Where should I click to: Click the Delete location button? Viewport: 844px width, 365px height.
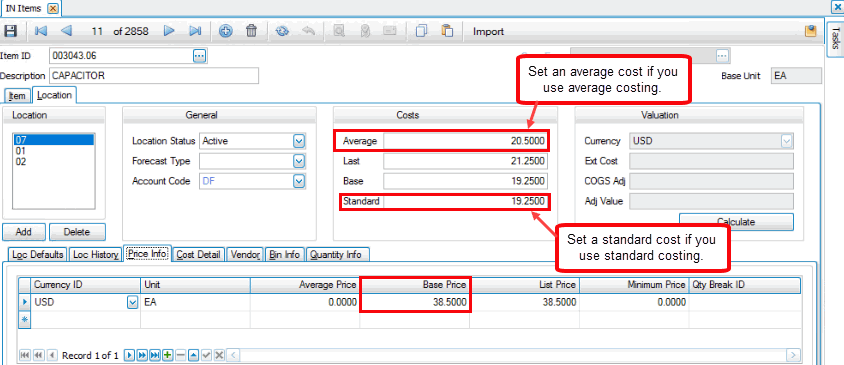point(77,232)
